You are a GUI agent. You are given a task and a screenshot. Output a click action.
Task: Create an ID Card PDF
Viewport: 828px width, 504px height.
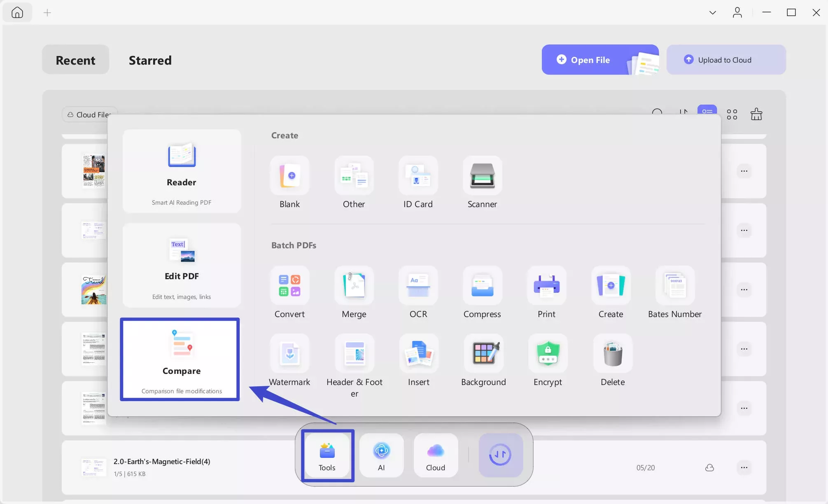(418, 176)
